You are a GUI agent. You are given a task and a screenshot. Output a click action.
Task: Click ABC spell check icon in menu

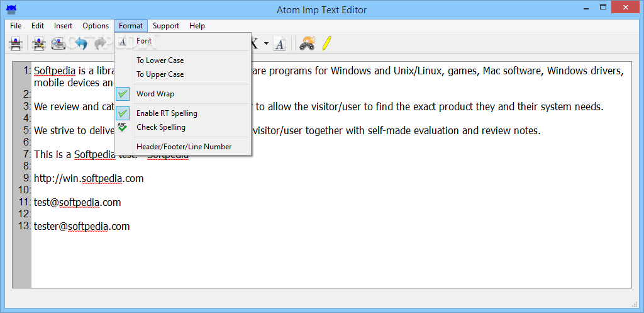[123, 127]
